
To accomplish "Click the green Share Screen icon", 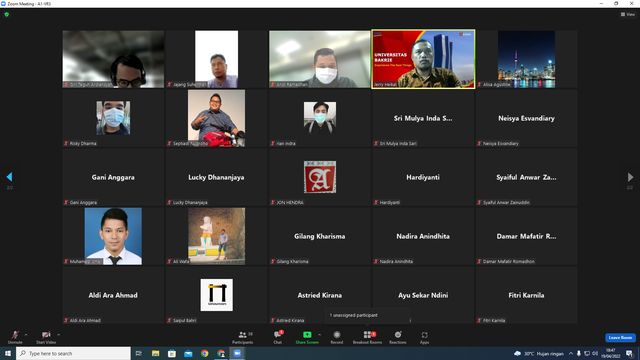I will (307, 335).
